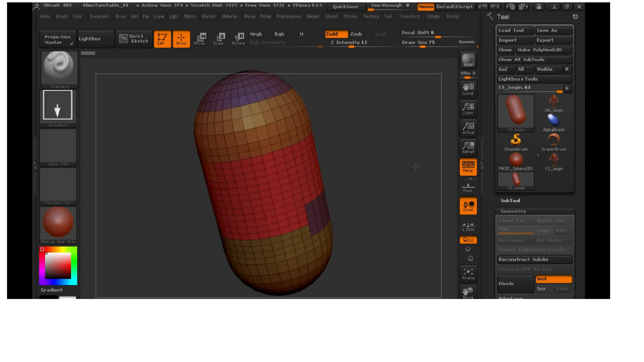Click the Reconstruct Subdiv button
The height and width of the screenshot is (362, 644).
coord(535,259)
